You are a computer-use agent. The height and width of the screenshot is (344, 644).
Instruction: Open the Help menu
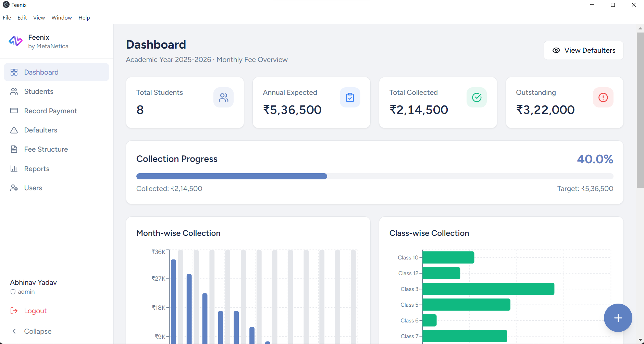(x=84, y=18)
